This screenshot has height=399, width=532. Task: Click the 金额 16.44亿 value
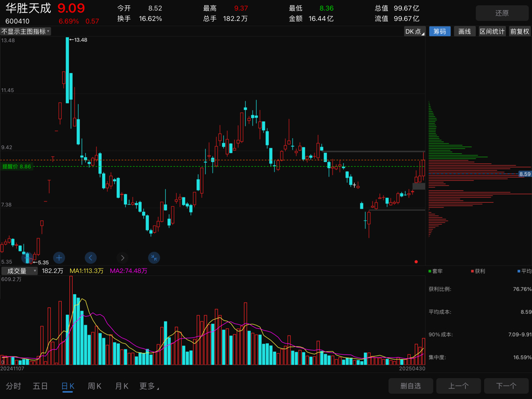tap(321, 19)
